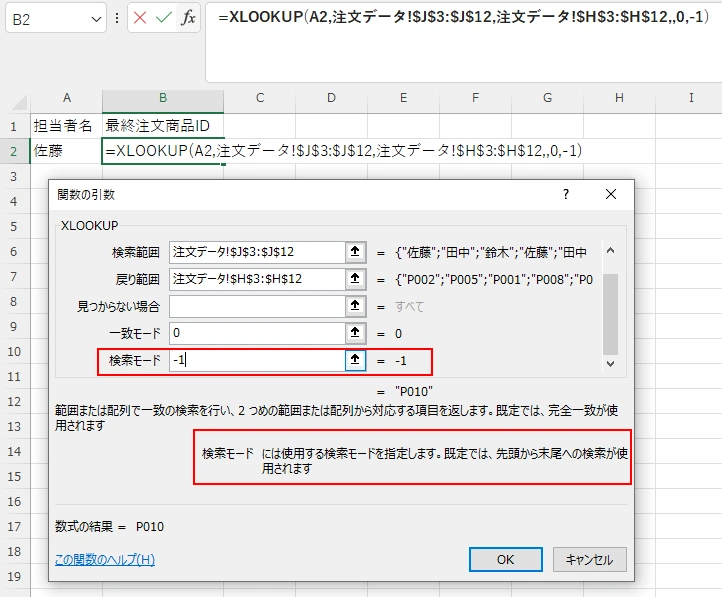Cancel formula entry with the X icon
The height and width of the screenshot is (597, 722).
coord(140,18)
